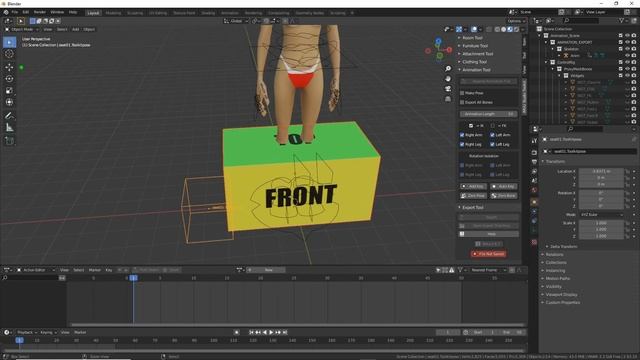Open the Edit menu
The image size is (640, 360).
pyautogui.click(x=26, y=13)
